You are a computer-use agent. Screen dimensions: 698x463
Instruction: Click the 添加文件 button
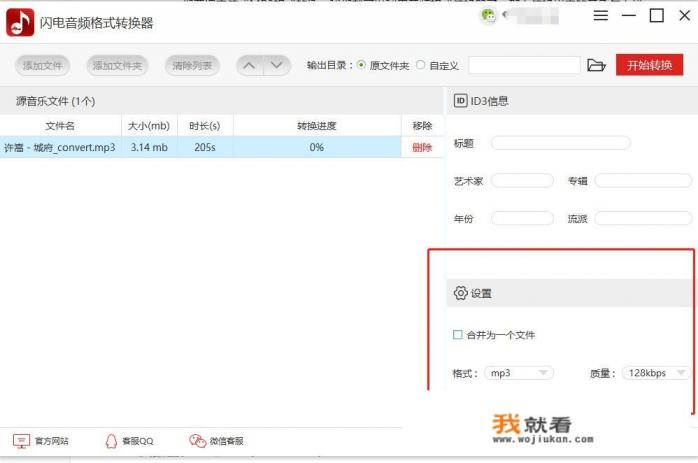(42, 66)
